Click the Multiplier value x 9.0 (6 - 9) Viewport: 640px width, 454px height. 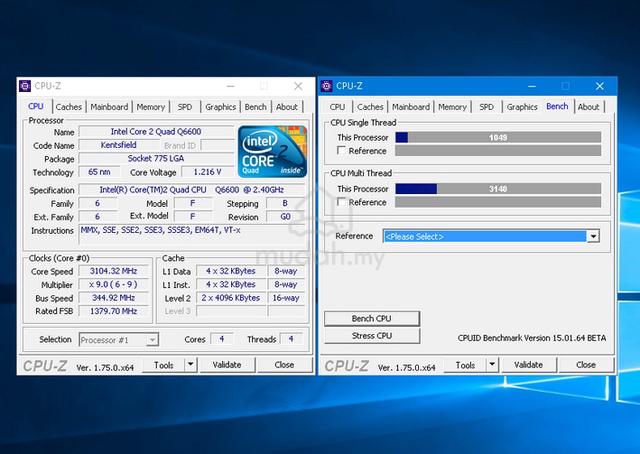point(113,285)
